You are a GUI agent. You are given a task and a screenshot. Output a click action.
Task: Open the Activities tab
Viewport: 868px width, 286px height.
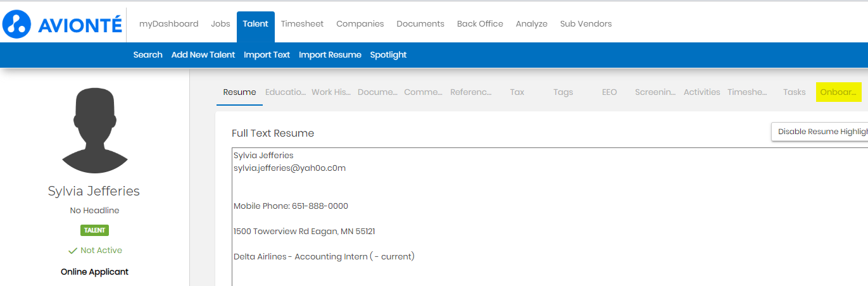pyautogui.click(x=701, y=92)
